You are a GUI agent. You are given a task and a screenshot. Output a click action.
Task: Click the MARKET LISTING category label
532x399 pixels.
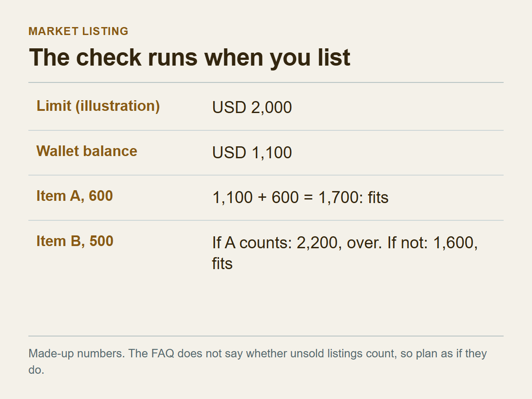pos(78,31)
